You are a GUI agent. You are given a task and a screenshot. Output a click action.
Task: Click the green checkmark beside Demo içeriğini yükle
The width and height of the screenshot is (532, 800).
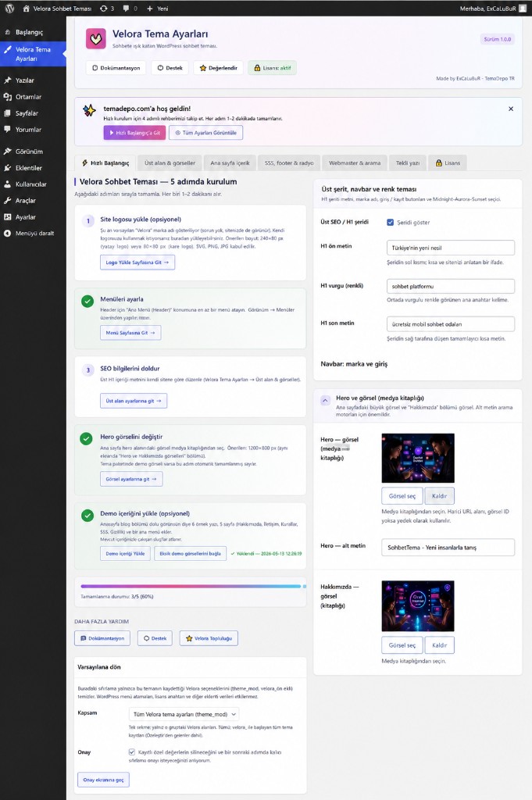87,516
